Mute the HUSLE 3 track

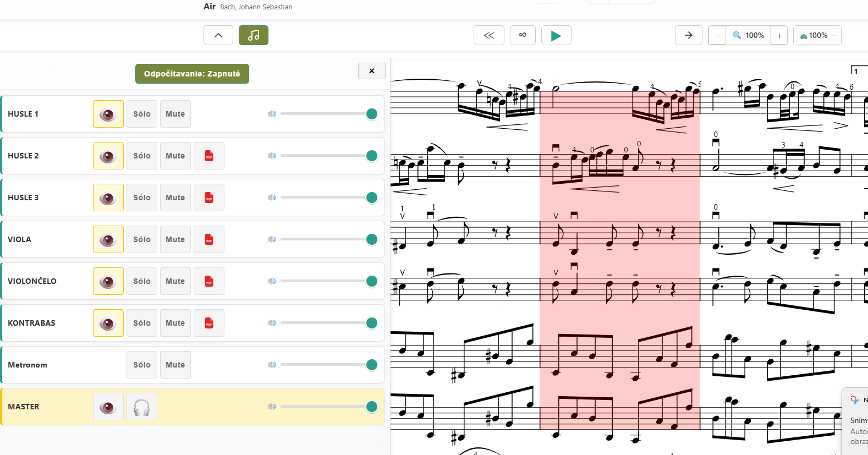(175, 198)
